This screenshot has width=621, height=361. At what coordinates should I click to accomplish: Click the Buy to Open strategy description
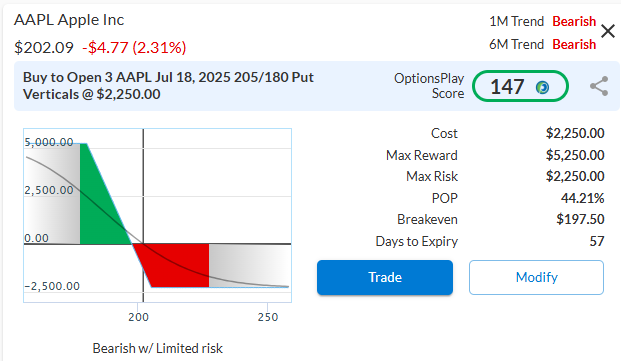coord(168,86)
